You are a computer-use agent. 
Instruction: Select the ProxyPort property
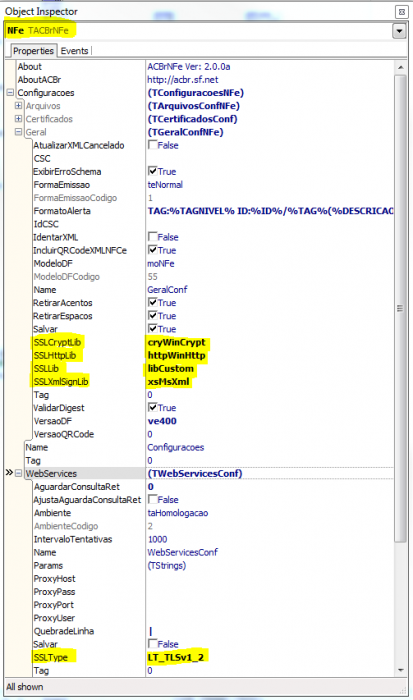[54, 605]
